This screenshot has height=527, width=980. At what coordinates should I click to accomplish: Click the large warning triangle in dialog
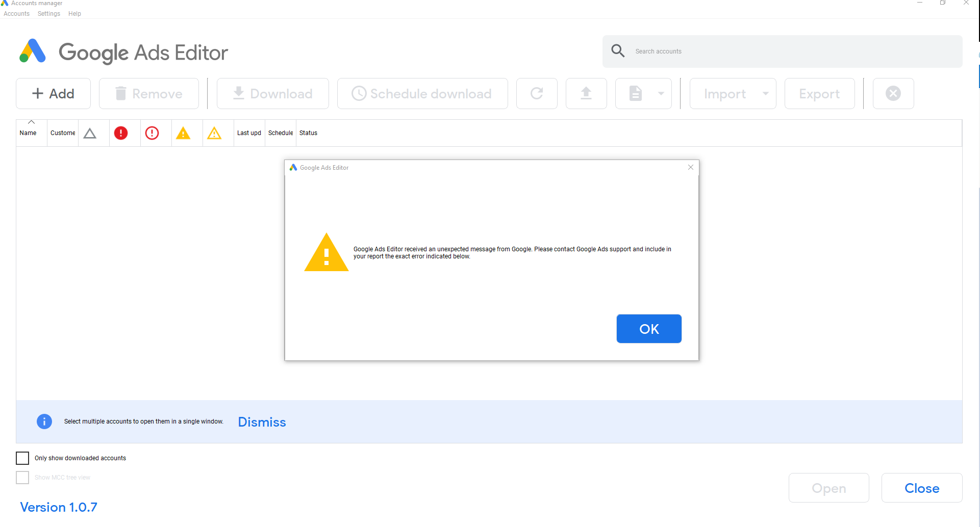tap(326, 253)
